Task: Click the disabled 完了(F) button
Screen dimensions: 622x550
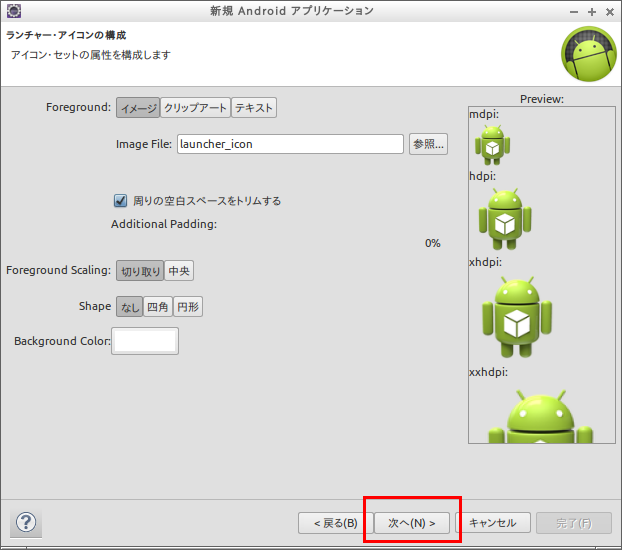Action: (574, 523)
